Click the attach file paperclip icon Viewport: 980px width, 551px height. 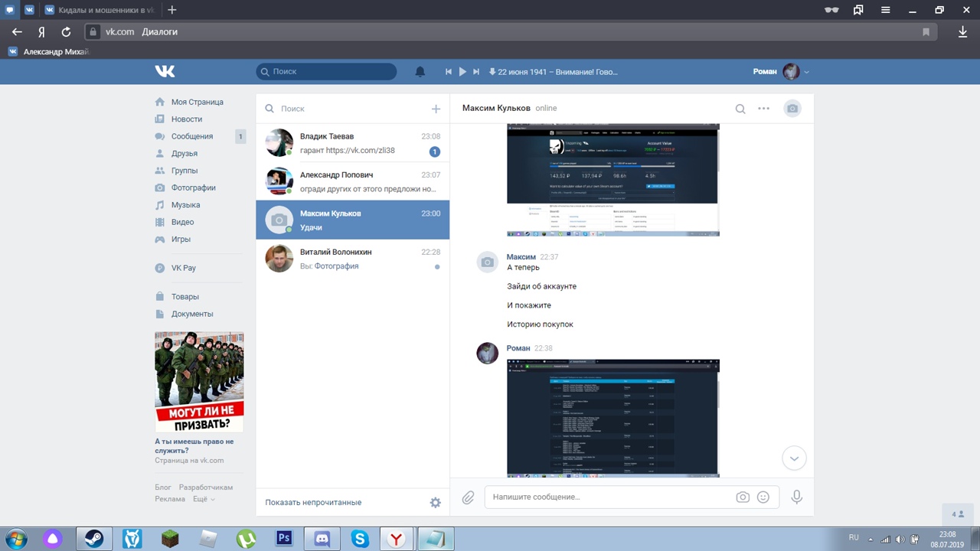tap(468, 497)
